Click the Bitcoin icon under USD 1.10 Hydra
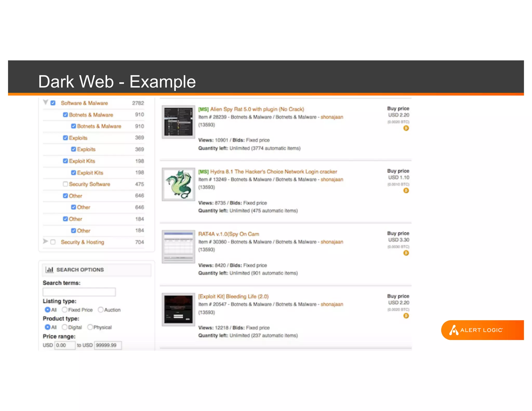This screenshot has height=411, width=532. coord(406,190)
